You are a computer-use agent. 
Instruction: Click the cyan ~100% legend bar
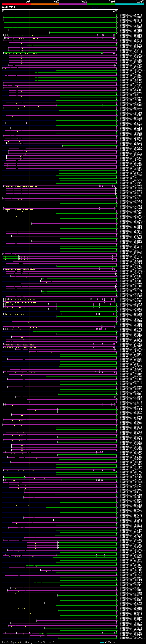130,4
